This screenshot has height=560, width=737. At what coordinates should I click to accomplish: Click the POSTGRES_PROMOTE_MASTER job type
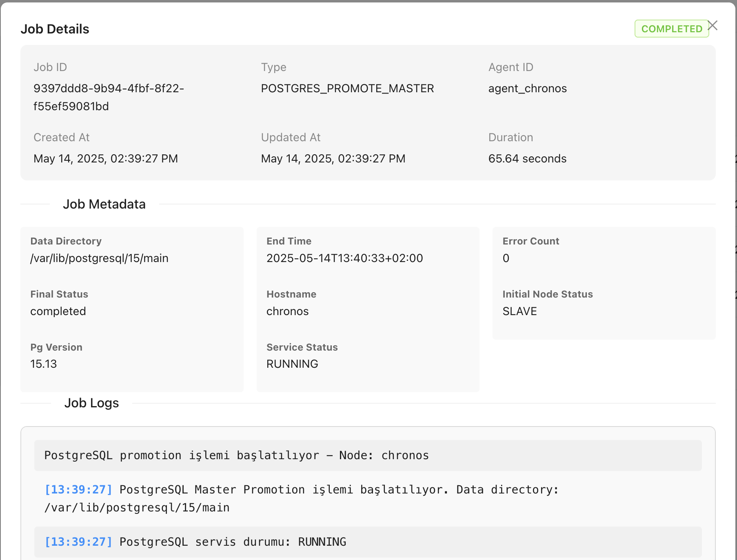click(x=347, y=88)
